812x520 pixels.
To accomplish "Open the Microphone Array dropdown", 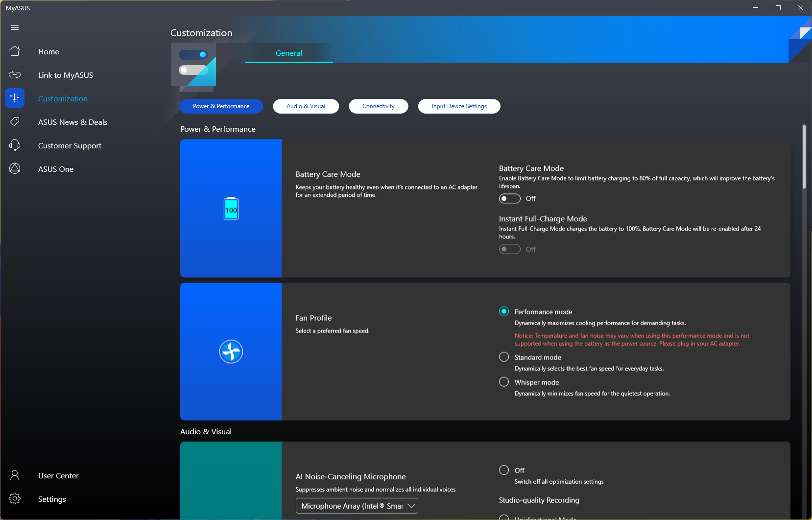I will coord(357,506).
